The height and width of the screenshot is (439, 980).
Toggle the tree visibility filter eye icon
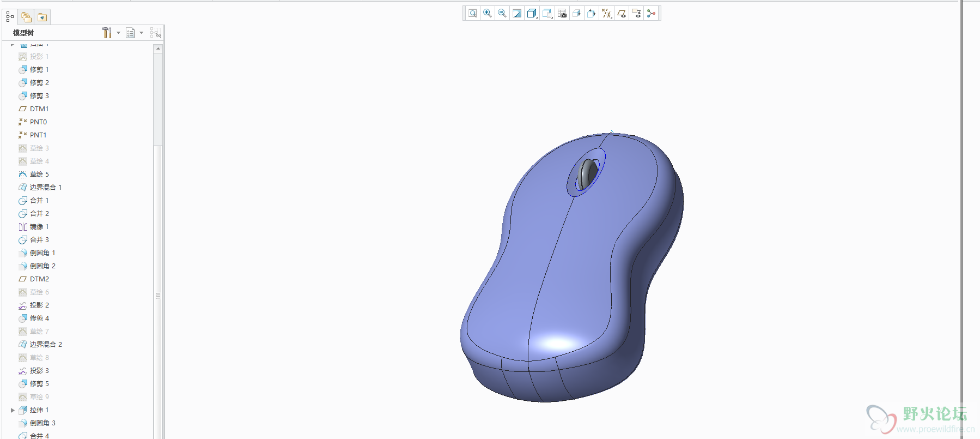point(155,33)
